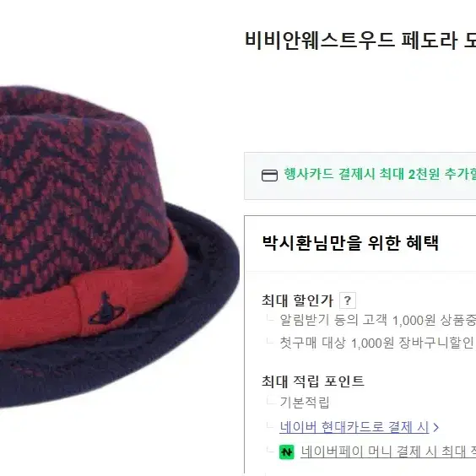The image size is (476, 476).
Task: Click the green Naver Pay N icon
Action: [287, 452]
